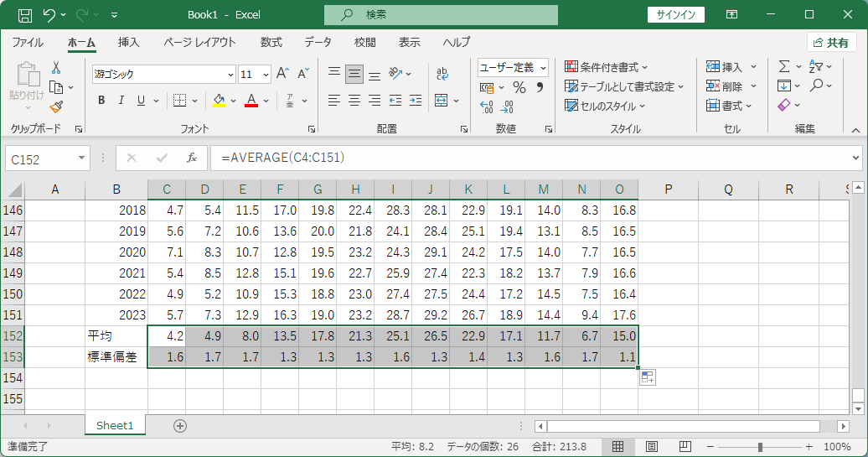Open number format ユーザー定義 dropdown
868x457 pixels.
coord(543,68)
